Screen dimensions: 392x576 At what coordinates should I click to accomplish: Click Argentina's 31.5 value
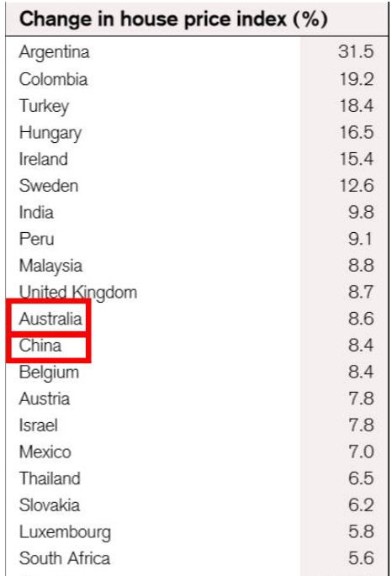[356, 52]
